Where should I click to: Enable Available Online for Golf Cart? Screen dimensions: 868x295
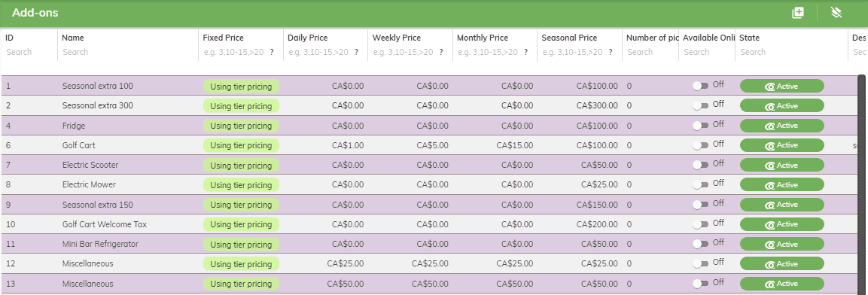coord(701,145)
